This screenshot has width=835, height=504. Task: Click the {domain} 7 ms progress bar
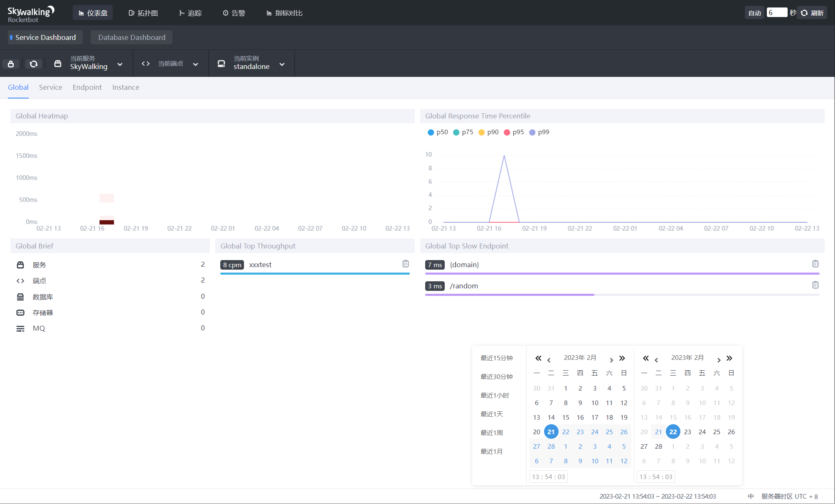[x=622, y=273]
